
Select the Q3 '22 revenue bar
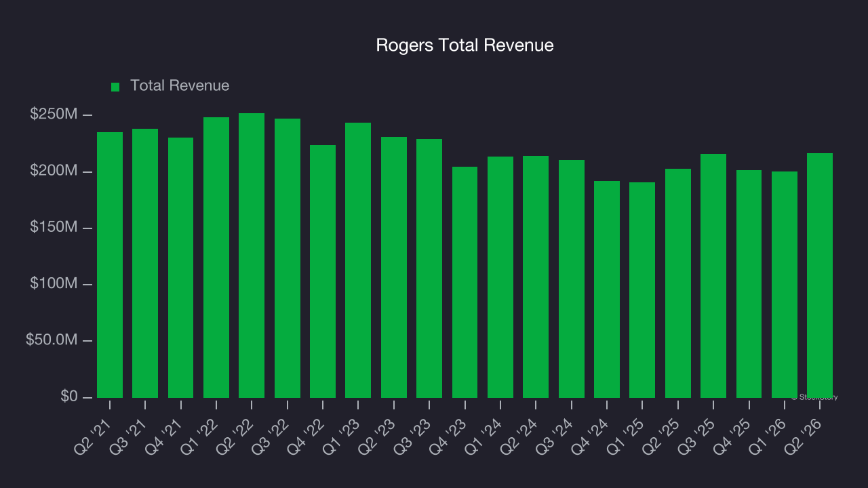pyautogui.click(x=288, y=258)
